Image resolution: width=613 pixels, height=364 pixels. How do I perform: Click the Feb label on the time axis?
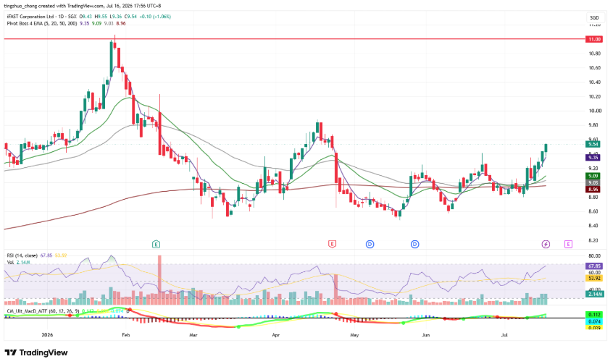[125, 335]
